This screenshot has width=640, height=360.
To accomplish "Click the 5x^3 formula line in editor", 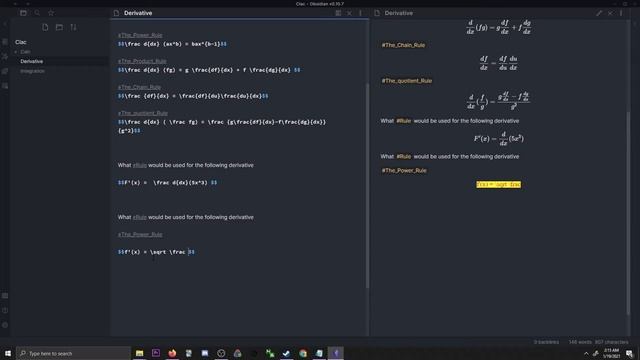I will 167,183.
